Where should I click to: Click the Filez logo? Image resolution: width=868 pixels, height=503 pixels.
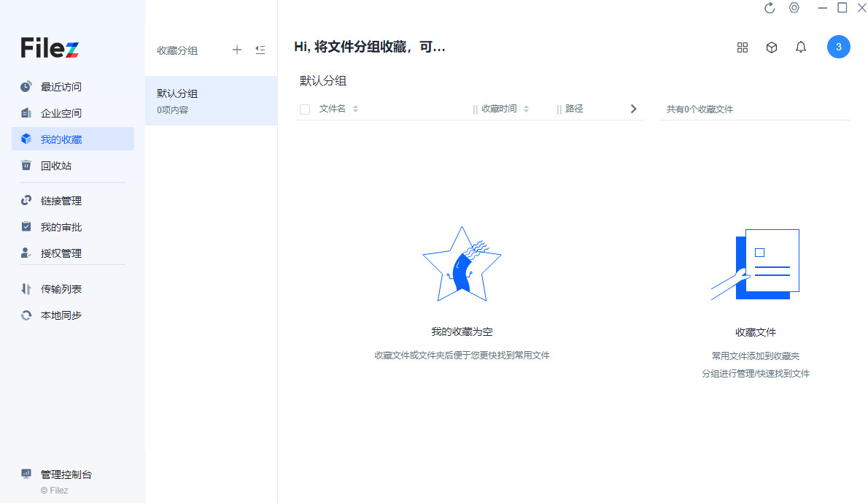click(50, 47)
